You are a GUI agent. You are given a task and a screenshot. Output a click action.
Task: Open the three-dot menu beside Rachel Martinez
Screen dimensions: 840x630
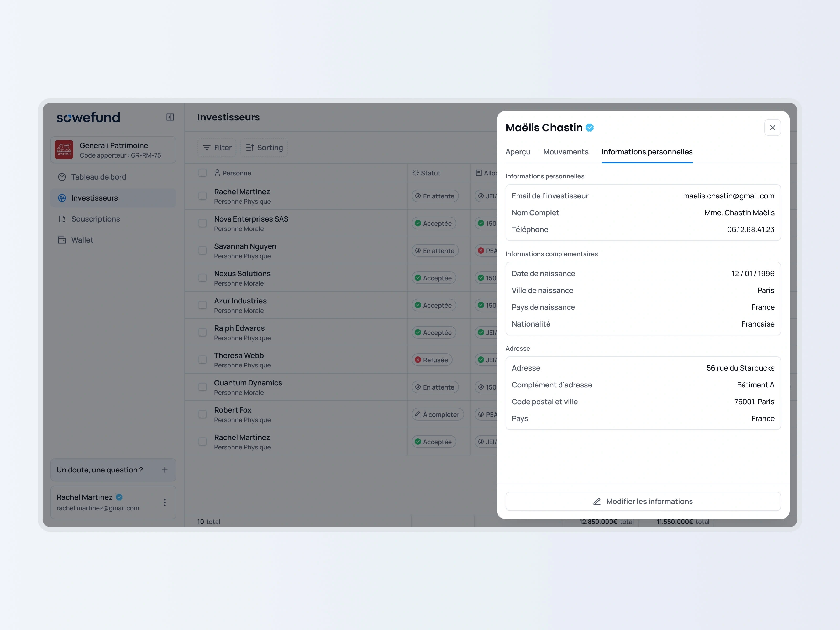[x=164, y=502]
